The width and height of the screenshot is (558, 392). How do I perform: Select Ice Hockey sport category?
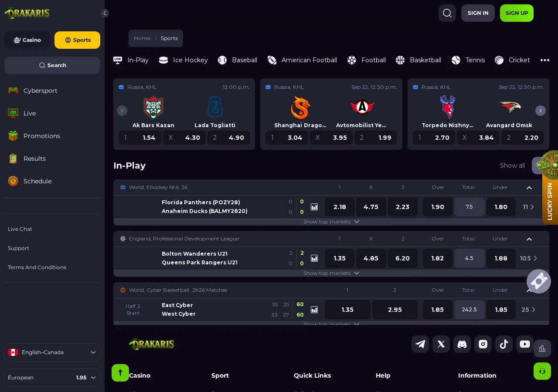[184, 60]
